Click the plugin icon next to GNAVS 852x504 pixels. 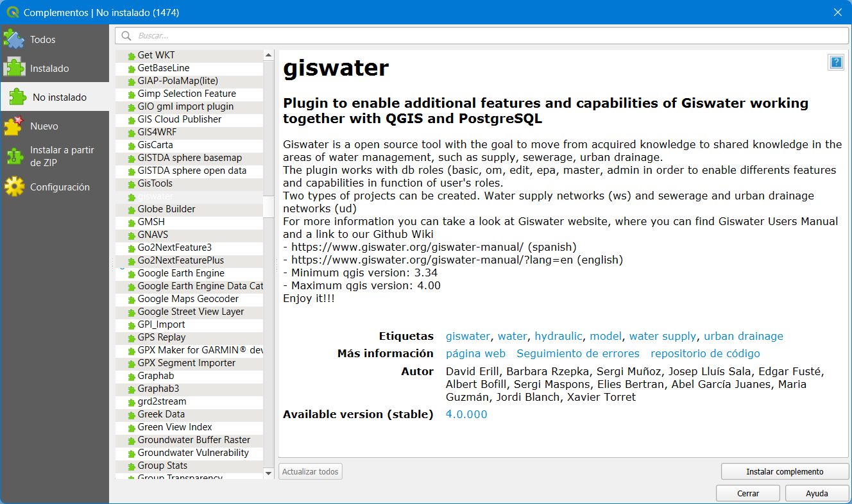[132, 235]
